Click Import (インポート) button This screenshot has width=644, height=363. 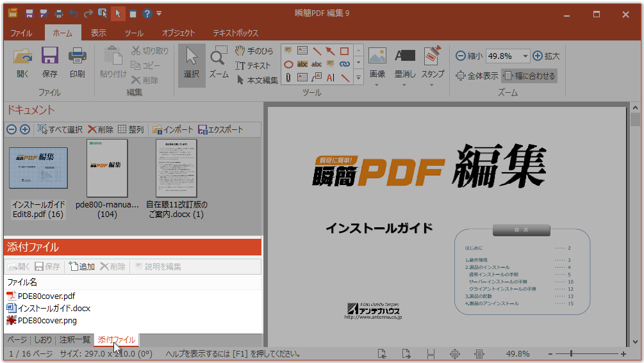pos(172,129)
